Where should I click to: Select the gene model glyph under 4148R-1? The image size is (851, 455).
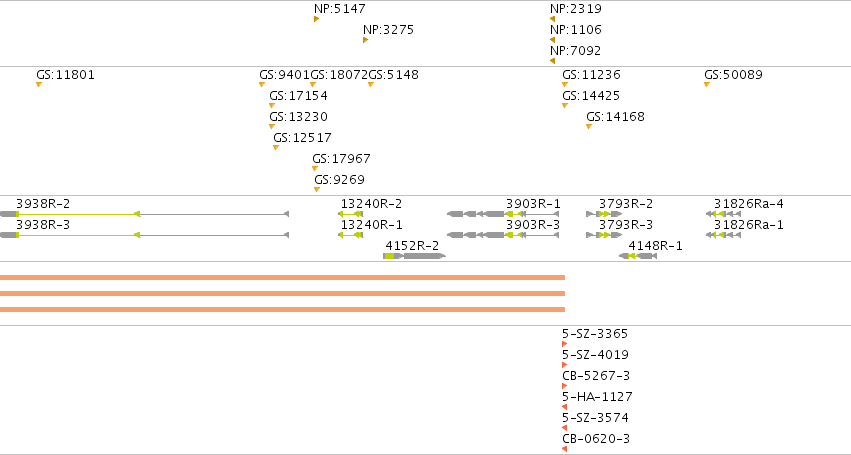[x=638, y=256]
